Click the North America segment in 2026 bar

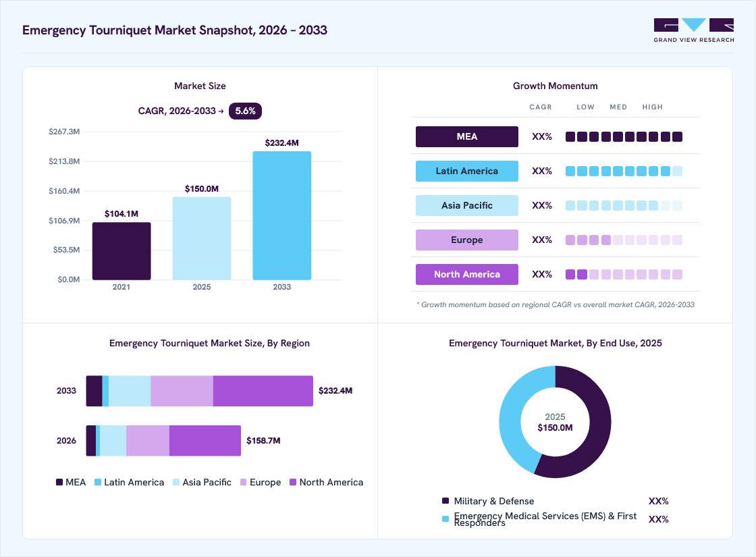[205, 441]
